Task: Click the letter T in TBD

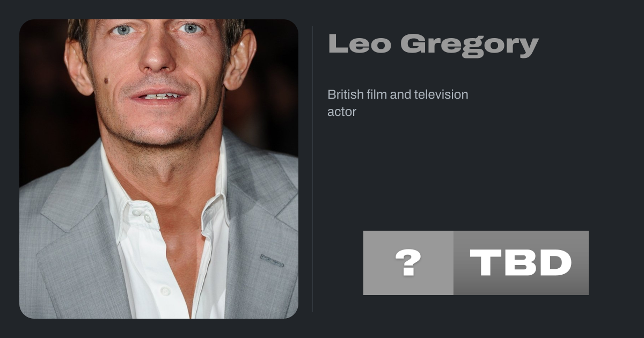Action: click(x=487, y=262)
